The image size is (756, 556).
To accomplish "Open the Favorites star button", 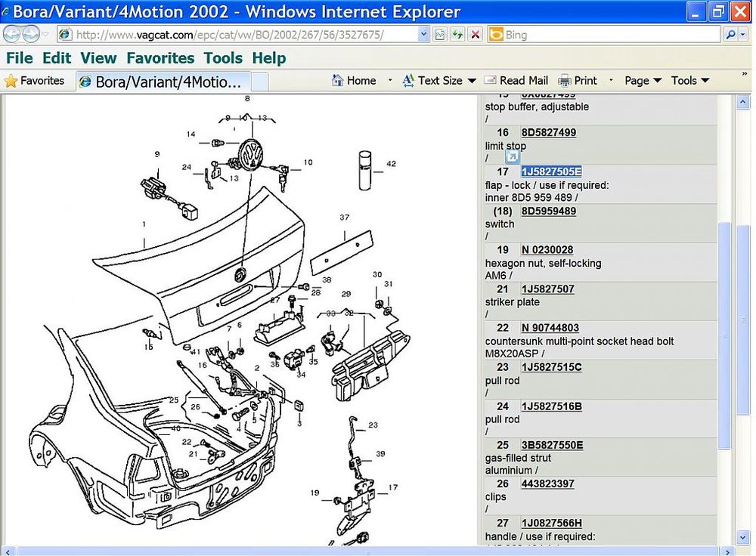I will click(x=34, y=81).
